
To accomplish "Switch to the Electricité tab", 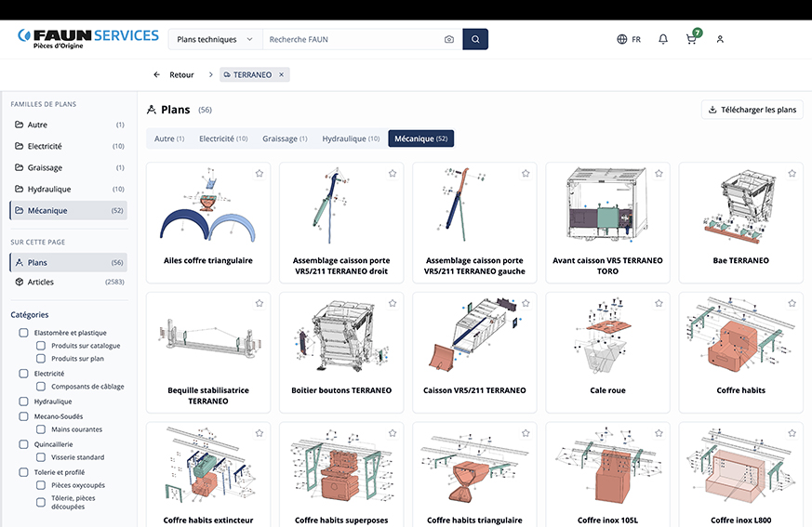I will pos(223,139).
